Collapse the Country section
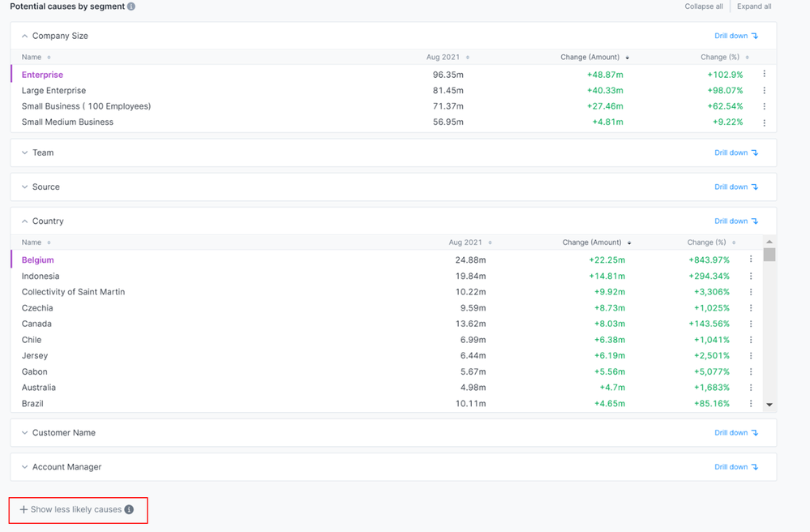 click(24, 221)
